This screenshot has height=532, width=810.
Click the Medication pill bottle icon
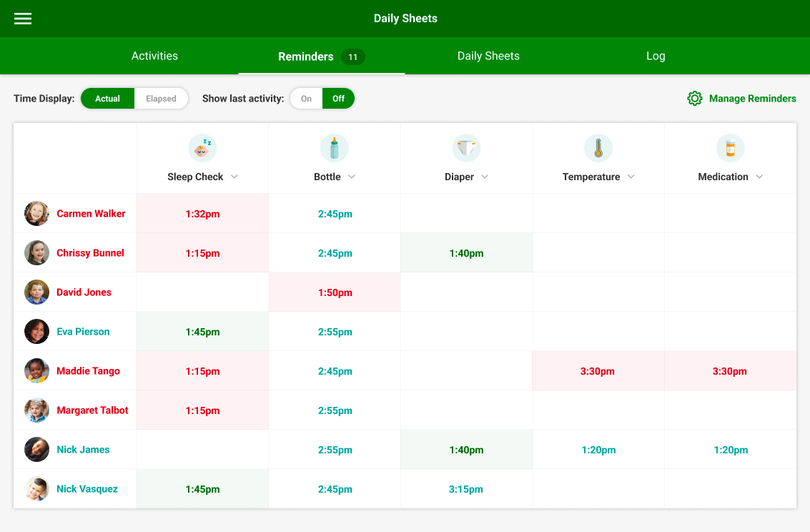tap(730, 147)
